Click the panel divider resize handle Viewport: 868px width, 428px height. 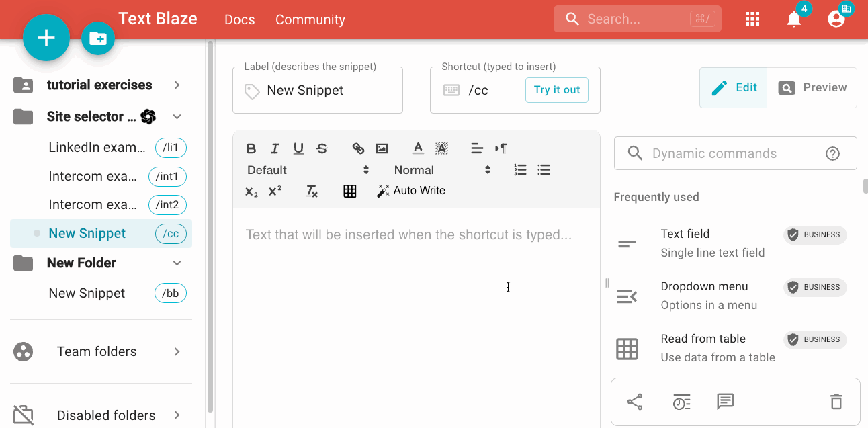[607, 283]
